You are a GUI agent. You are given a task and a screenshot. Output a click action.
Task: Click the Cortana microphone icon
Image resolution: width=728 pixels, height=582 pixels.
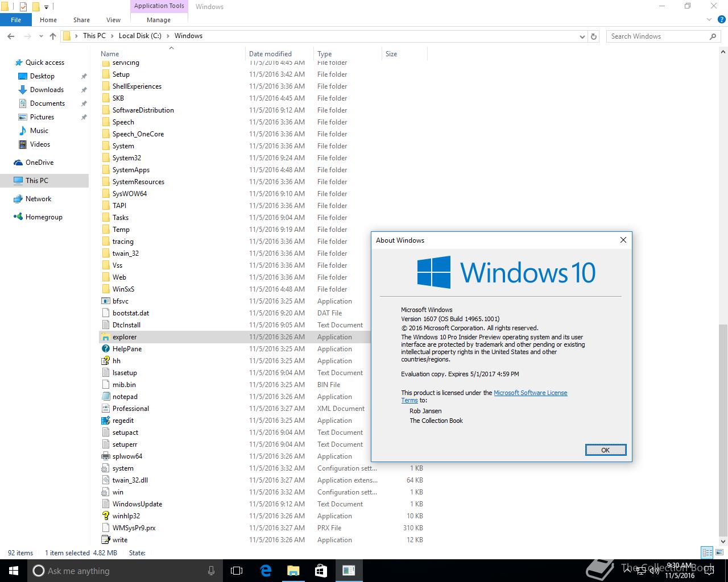pos(211,571)
